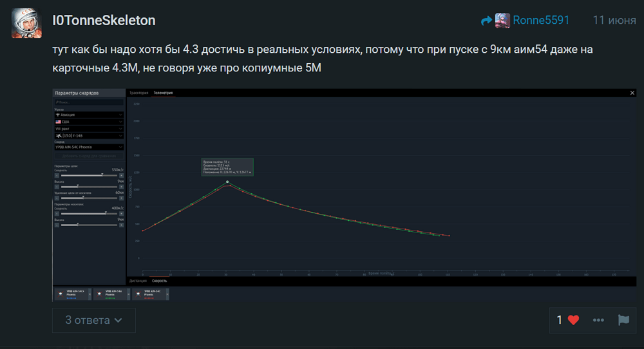Image resolution: width=644 pixels, height=349 pixels.
Task: Click the target speed slider handle
Action: [x=102, y=175]
